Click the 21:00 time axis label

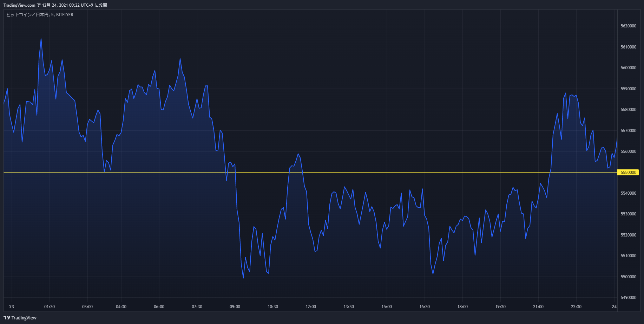[538, 307]
